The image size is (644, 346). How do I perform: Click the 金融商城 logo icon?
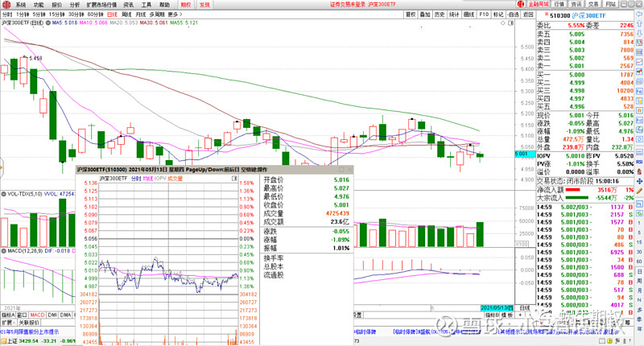[521, 4]
